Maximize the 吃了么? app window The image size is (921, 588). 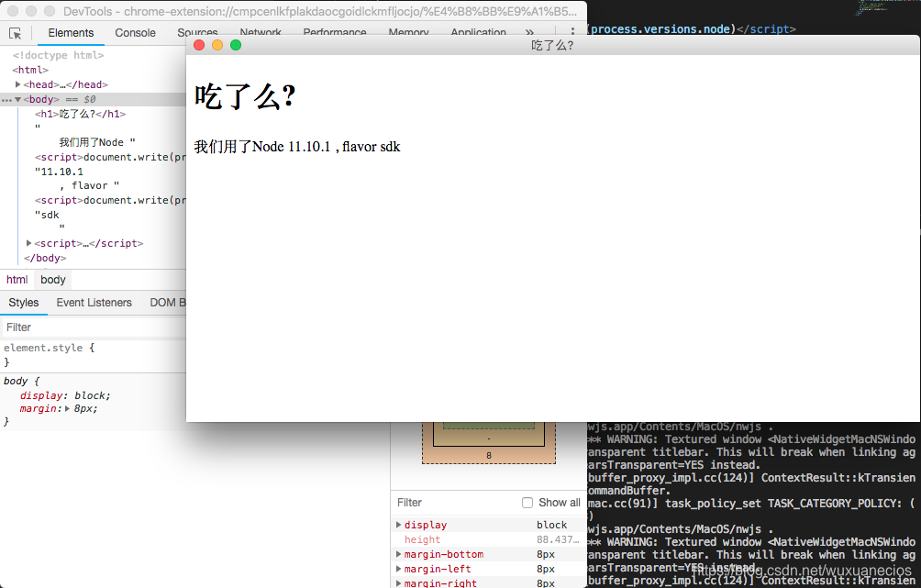click(x=236, y=45)
